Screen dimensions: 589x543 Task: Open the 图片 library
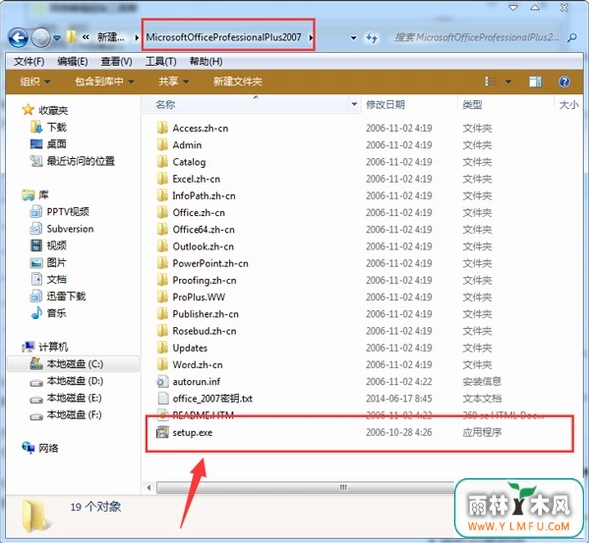pyautogui.click(x=56, y=262)
